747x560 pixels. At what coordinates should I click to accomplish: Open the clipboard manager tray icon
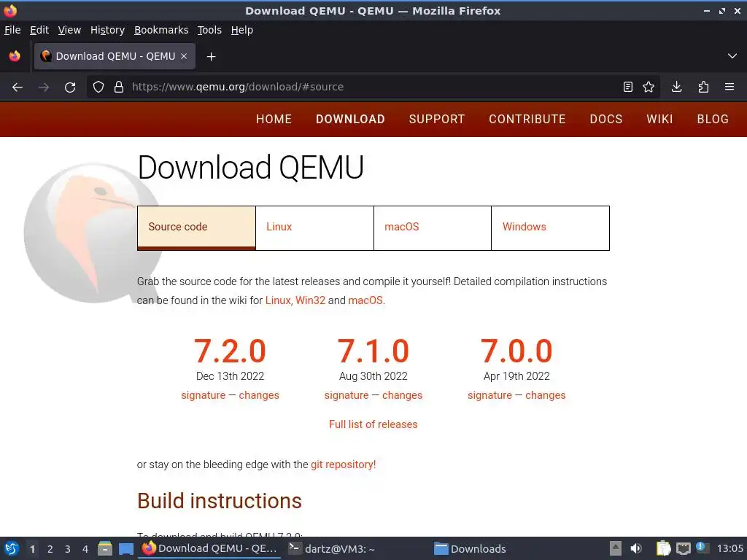(x=663, y=549)
